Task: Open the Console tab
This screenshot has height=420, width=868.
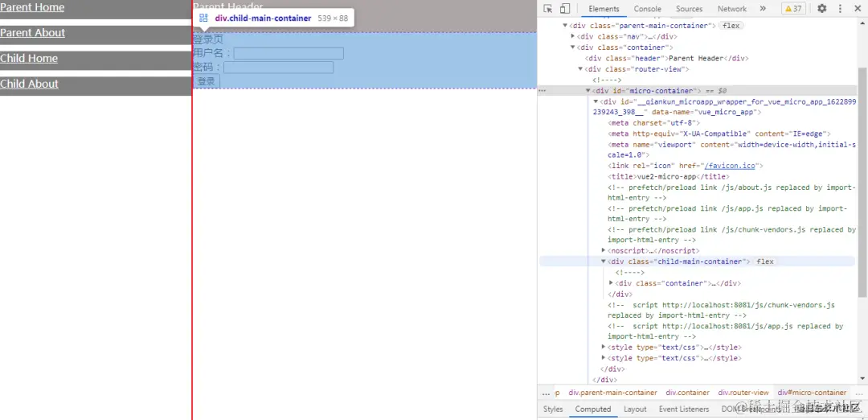Action: click(x=647, y=9)
